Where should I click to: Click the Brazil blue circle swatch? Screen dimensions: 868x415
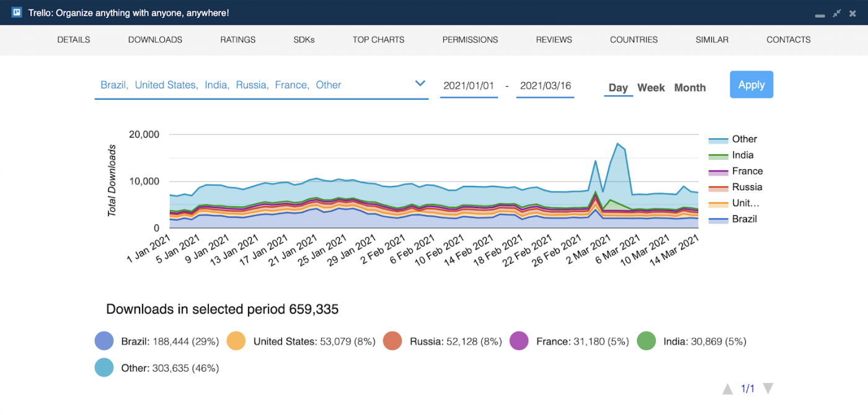click(104, 341)
